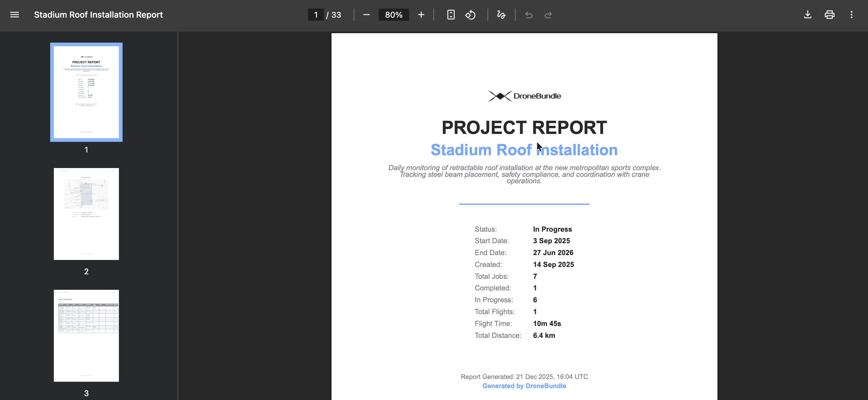Click the current page number field
The image size is (868, 400).
pyautogui.click(x=315, y=15)
